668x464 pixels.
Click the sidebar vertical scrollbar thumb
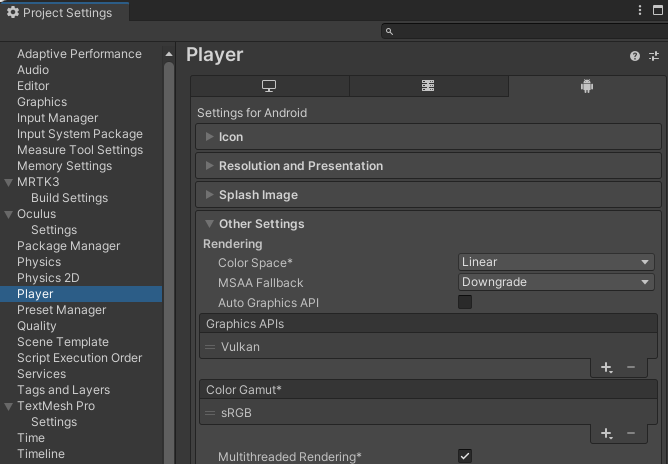click(169, 262)
